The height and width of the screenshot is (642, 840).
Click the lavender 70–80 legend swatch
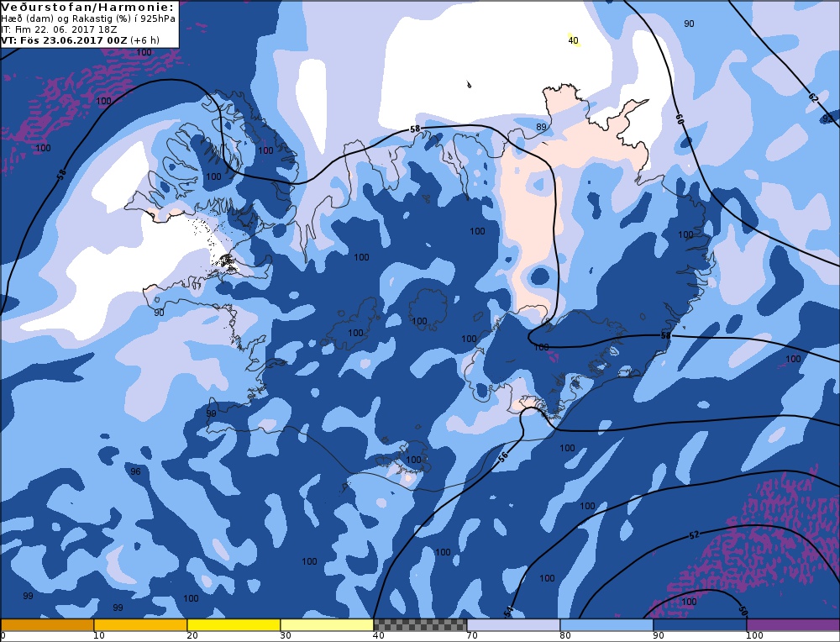pos(513,625)
